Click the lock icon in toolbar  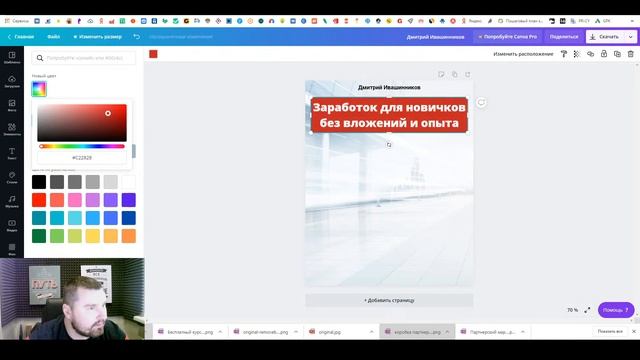(x=604, y=54)
